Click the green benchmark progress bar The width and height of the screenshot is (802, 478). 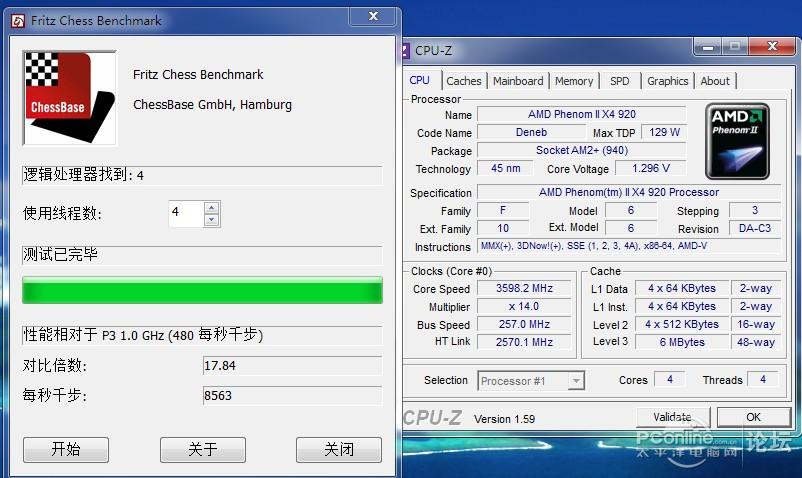(202, 290)
